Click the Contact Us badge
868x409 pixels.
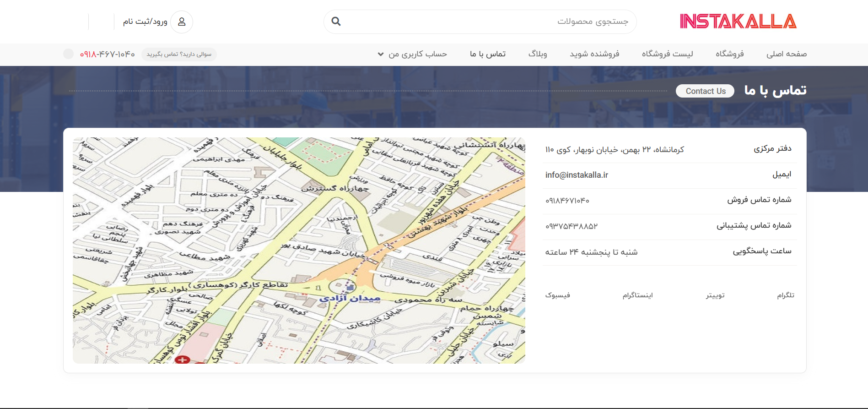pos(705,91)
